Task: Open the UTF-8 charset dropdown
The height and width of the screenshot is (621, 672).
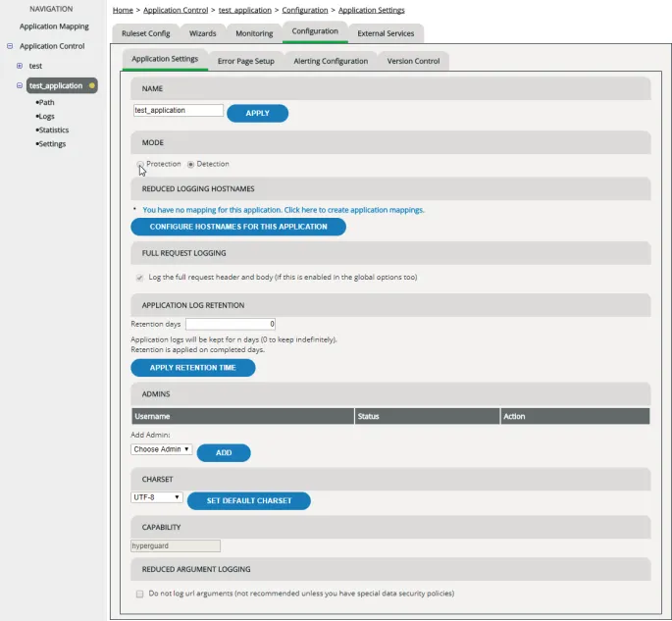Action: point(156,497)
